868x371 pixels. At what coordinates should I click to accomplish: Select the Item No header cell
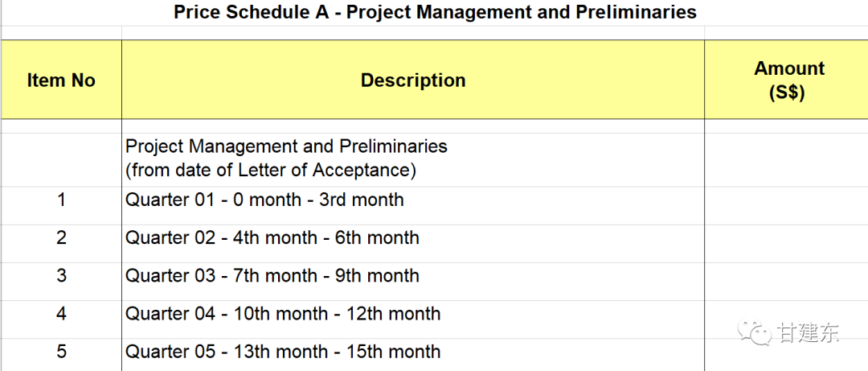tap(61, 80)
